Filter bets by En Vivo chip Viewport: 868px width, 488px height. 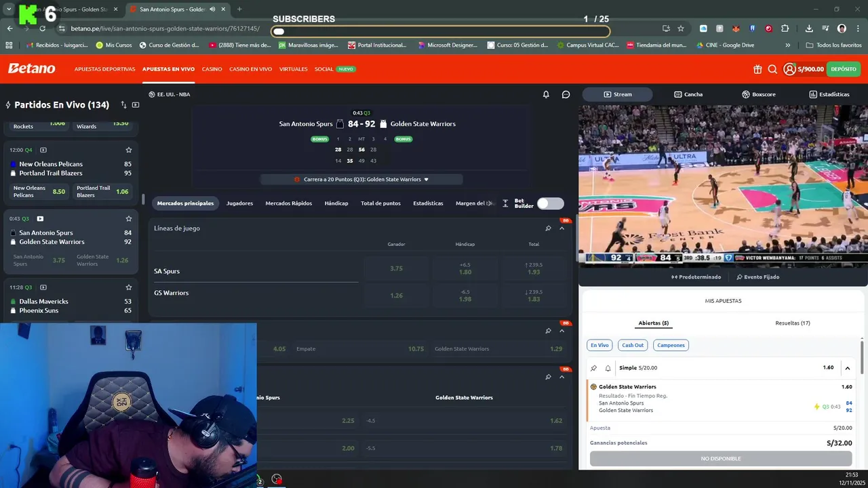point(599,345)
